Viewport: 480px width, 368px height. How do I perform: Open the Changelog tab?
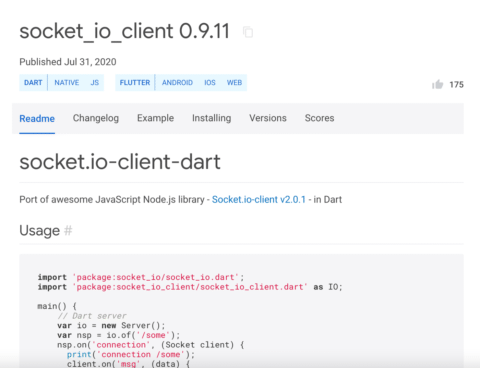(96, 118)
